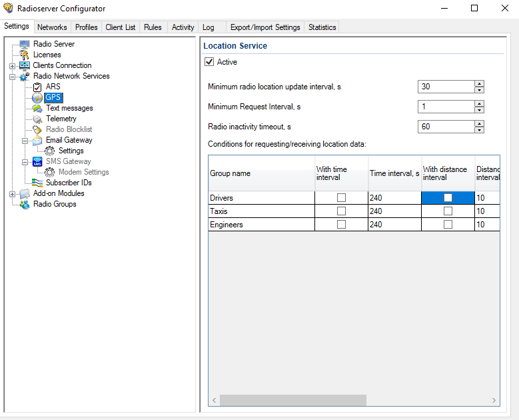
Task: Increase Minimum Request Interval value
Action: 479,104
